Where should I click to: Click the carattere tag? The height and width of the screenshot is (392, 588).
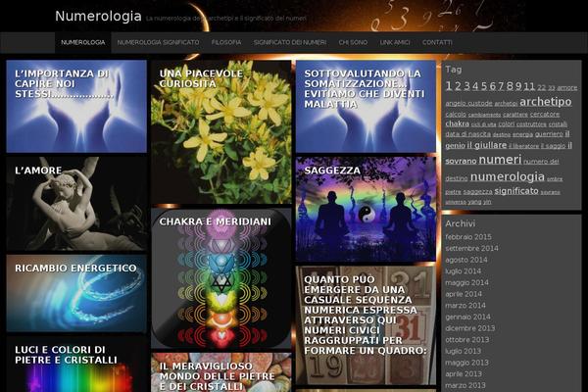coord(515,115)
